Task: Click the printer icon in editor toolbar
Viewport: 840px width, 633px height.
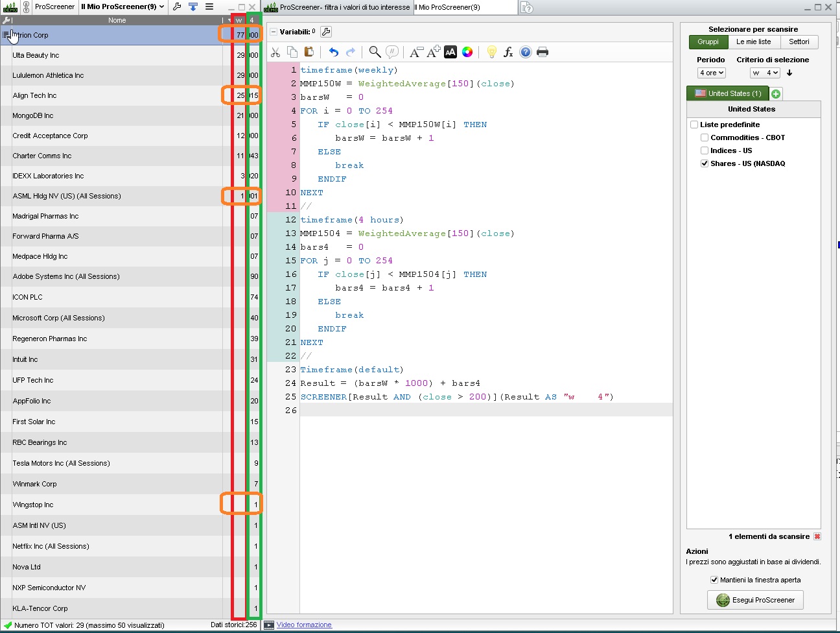Action: pyautogui.click(x=542, y=53)
